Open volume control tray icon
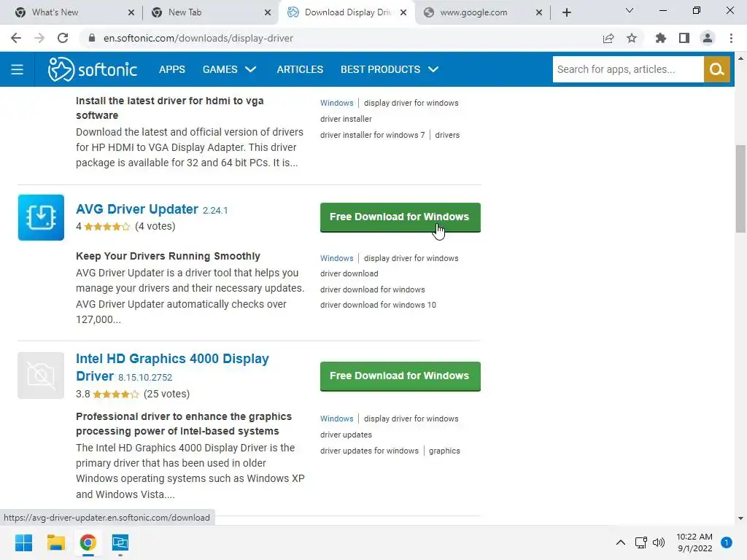 [x=659, y=542]
